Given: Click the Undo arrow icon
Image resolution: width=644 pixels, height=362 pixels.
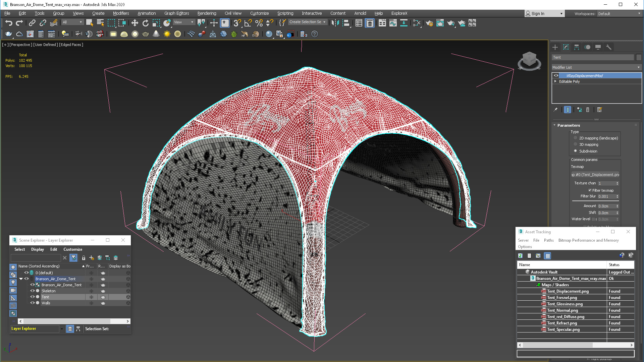Looking at the screenshot, I should pos(9,23).
